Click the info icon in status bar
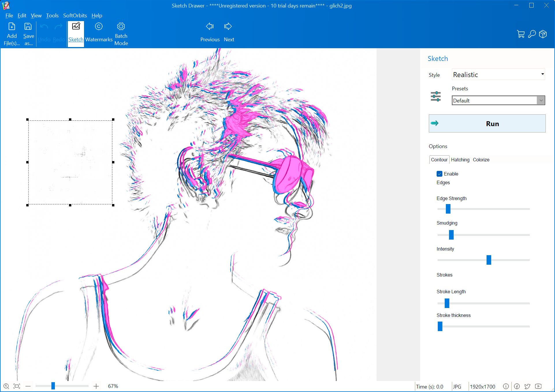The image size is (555, 392). click(506, 386)
